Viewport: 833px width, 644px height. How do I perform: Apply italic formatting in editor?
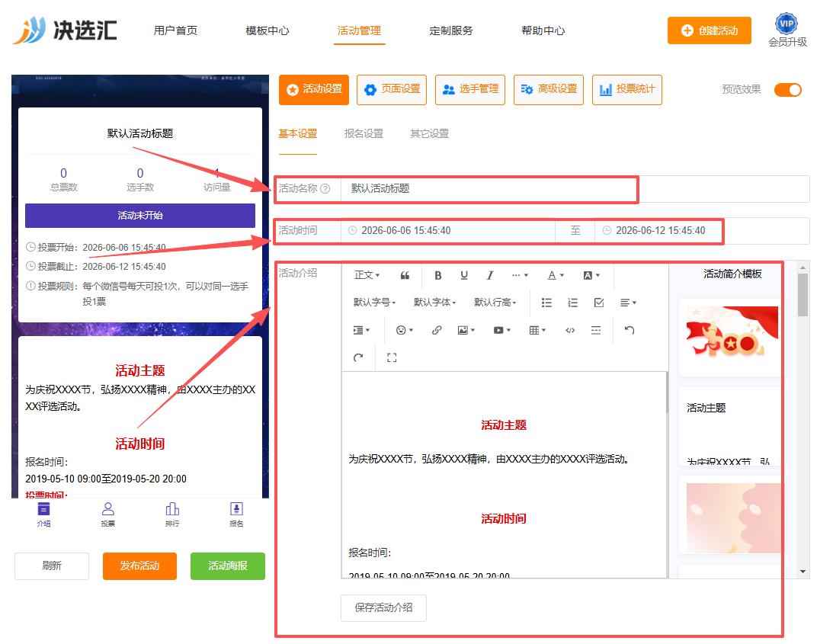click(x=490, y=275)
